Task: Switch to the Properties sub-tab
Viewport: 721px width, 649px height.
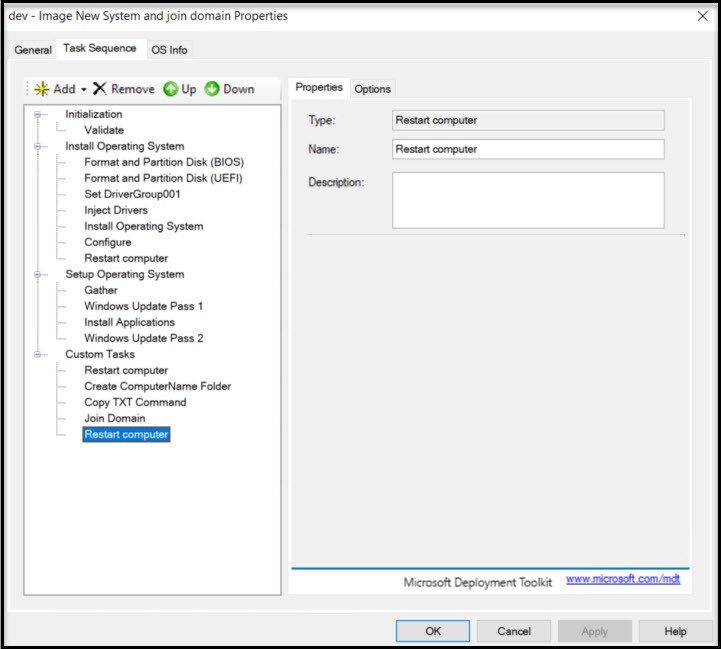Action: pyautogui.click(x=319, y=87)
